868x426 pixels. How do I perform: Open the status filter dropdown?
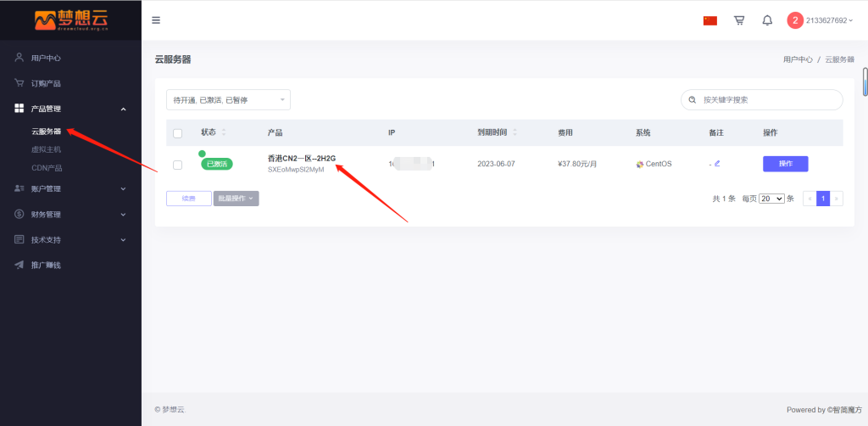coord(228,100)
